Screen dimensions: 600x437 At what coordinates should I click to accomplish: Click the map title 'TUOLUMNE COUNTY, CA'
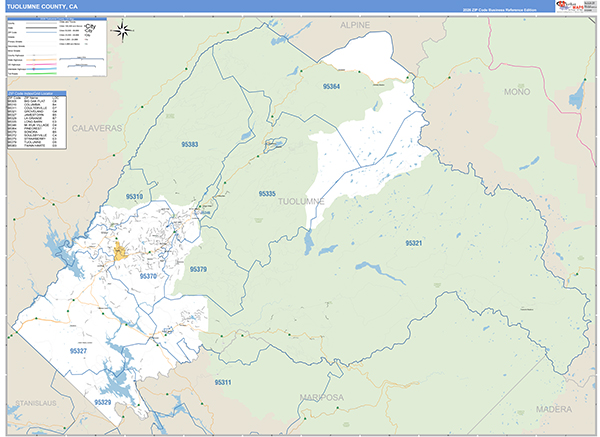tap(42, 7)
